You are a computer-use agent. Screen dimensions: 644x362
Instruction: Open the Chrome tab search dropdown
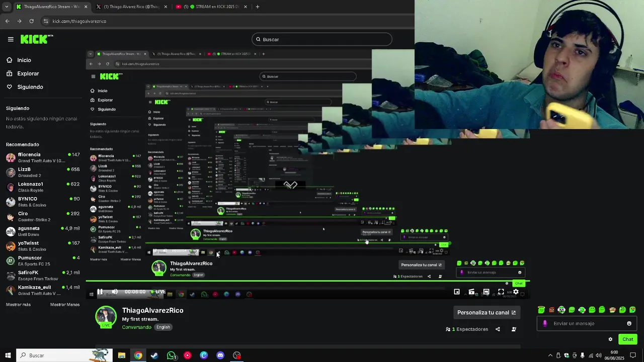pyautogui.click(x=6, y=7)
